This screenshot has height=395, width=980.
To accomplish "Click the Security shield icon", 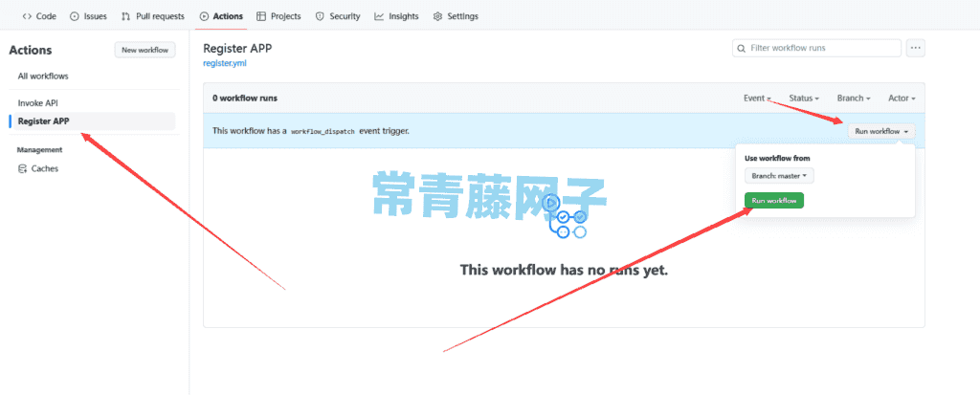I will pyautogui.click(x=320, y=16).
